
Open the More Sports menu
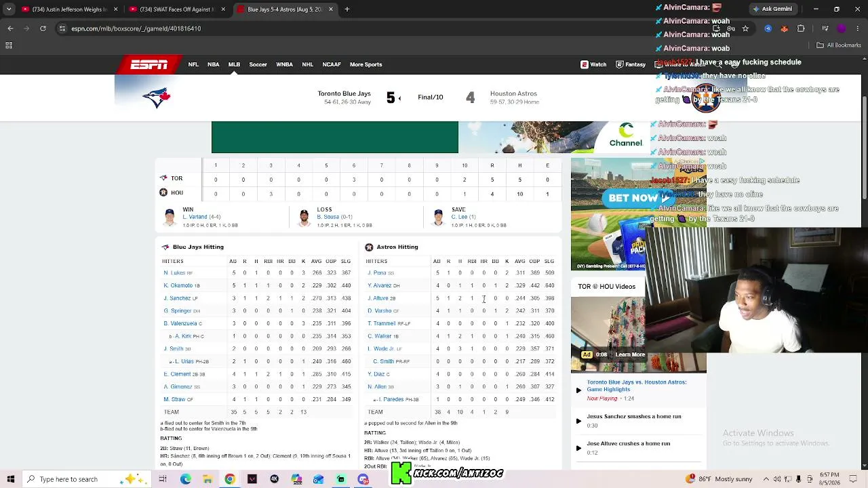pyautogui.click(x=366, y=64)
